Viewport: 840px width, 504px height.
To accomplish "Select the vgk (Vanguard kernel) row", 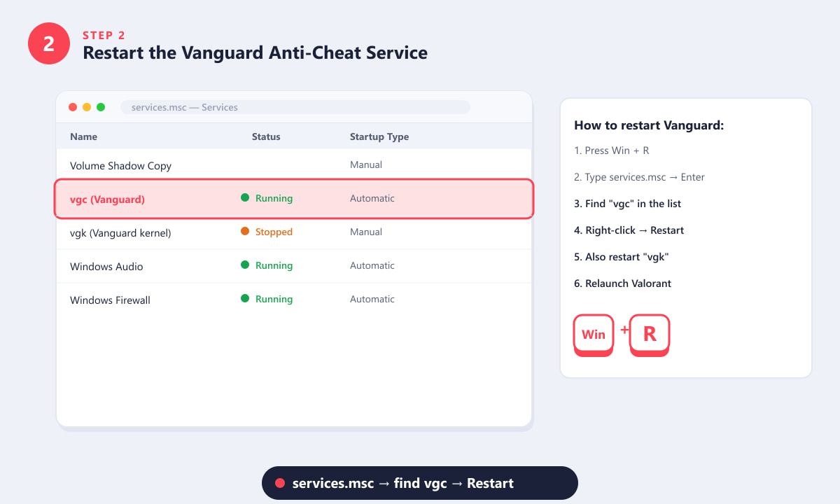I will click(294, 232).
